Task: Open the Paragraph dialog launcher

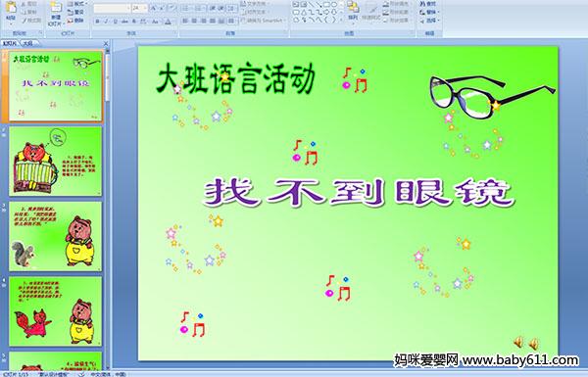Action: [285, 33]
